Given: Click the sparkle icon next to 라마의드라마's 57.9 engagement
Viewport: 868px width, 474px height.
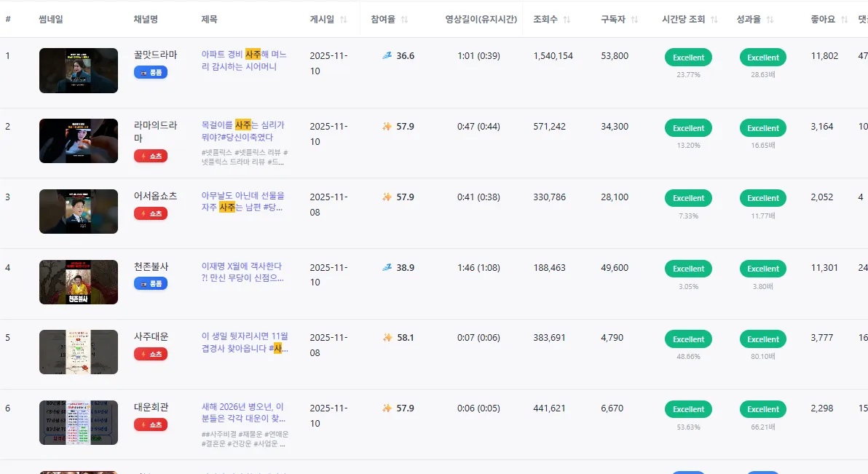Looking at the screenshot, I should click(388, 126).
